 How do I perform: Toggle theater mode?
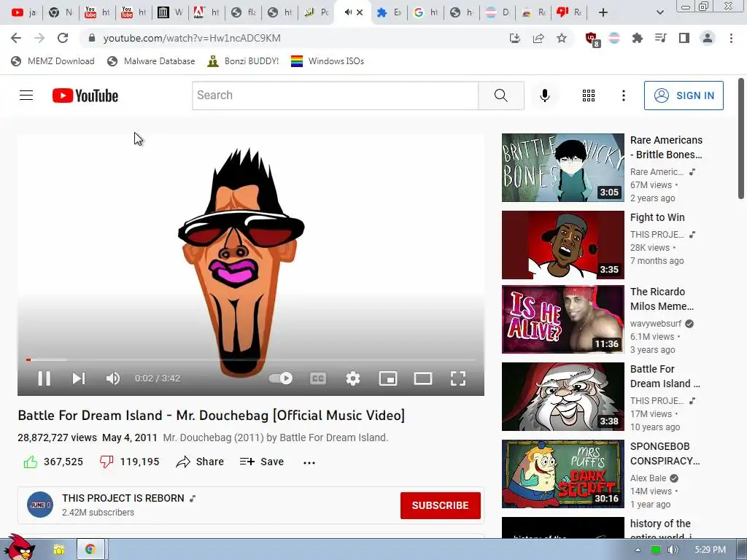point(423,378)
